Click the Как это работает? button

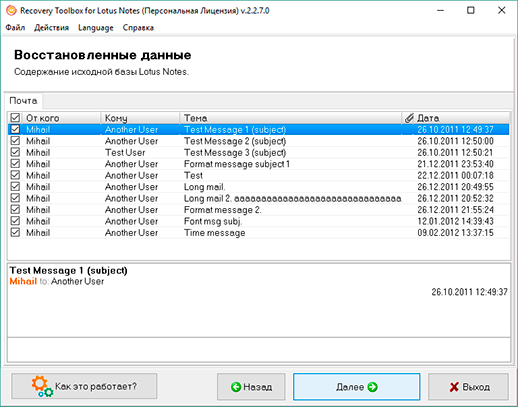pos(84,386)
